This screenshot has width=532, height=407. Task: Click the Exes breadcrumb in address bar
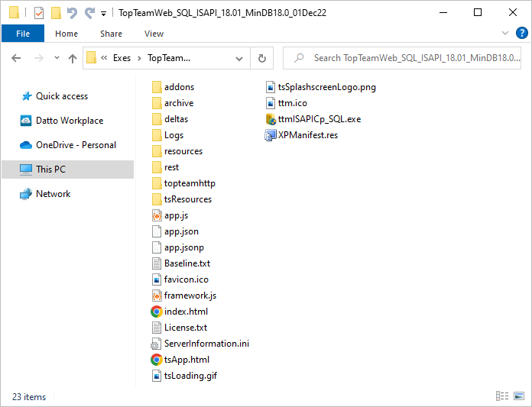tap(122, 58)
